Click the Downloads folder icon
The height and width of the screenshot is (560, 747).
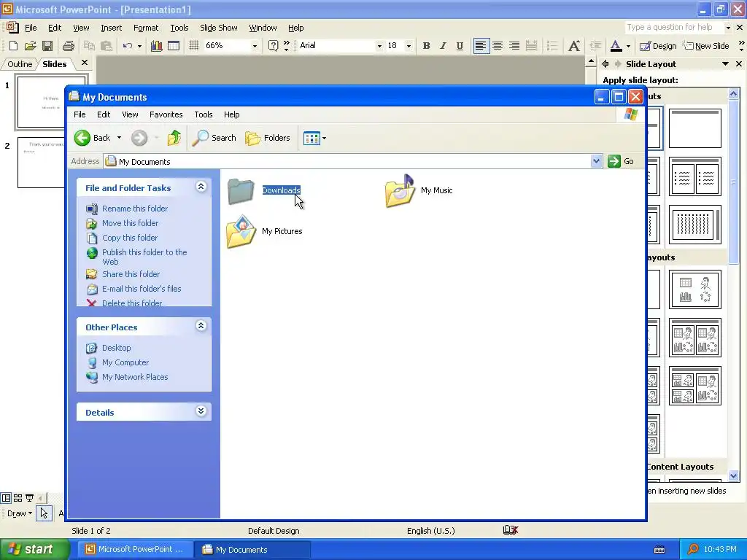(241, 191)
